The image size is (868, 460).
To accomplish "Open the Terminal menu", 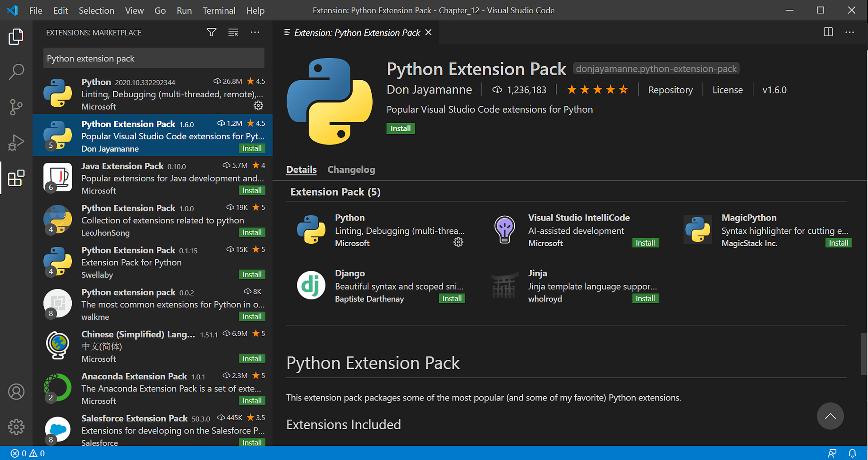I will (x=219, y=10).
